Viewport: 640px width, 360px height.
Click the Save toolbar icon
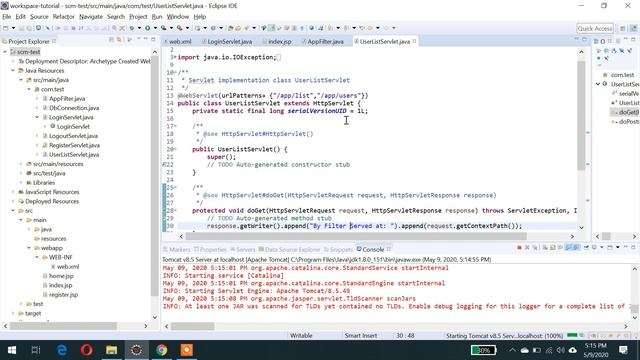click(21, 28)
